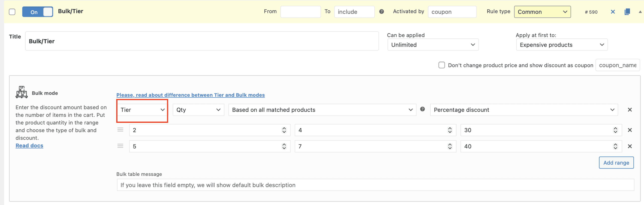Toggle the rule On/Off switch
The width and height of the screenshot is (644, 205).
38,12
